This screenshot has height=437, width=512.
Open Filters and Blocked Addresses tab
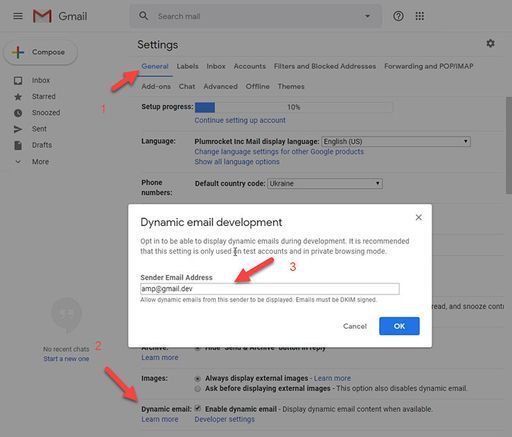coord(325,66)
